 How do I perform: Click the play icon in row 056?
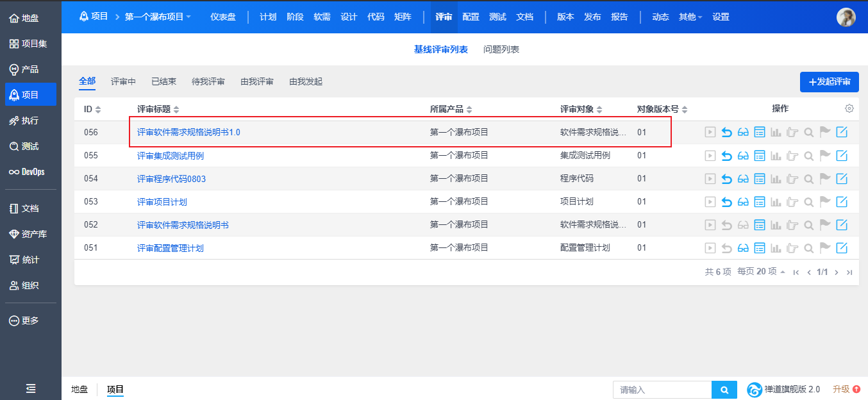pos(710,133)
